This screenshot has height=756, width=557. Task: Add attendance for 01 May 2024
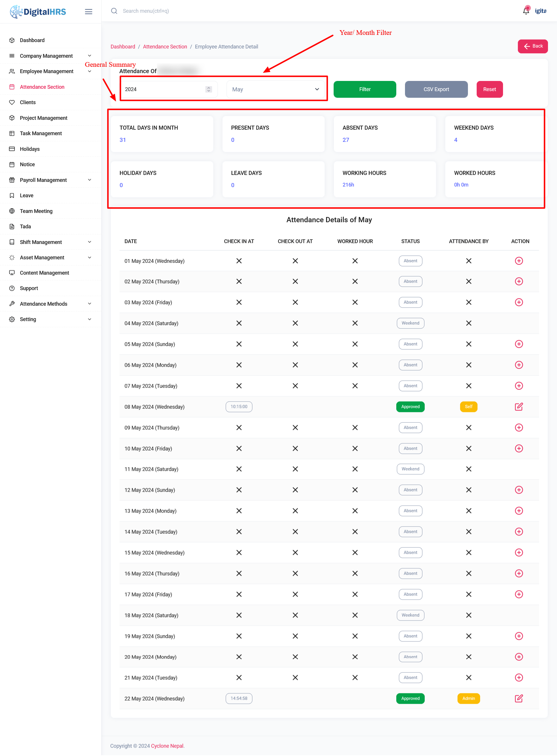(x=519, y=261)
